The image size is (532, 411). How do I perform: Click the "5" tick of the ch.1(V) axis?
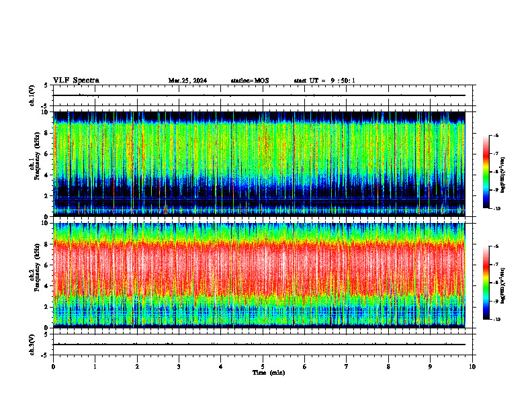pos(46,85)
